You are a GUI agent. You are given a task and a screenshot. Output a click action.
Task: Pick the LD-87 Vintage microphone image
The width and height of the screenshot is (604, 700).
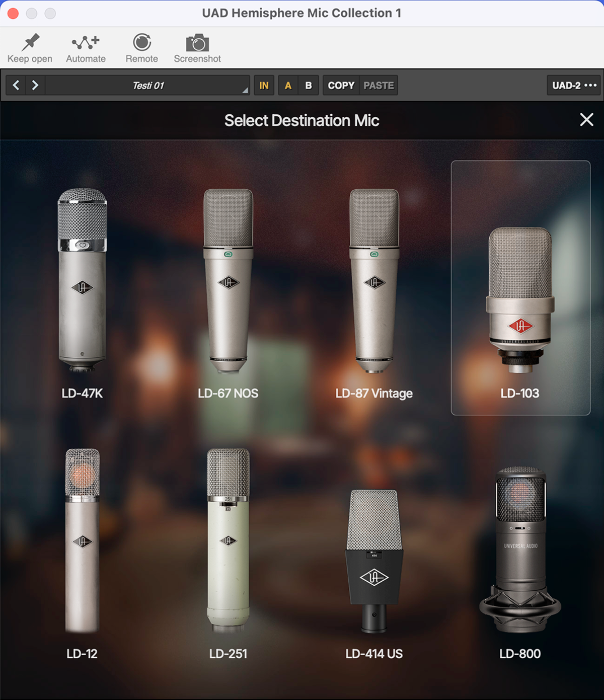tap(374, 280)
